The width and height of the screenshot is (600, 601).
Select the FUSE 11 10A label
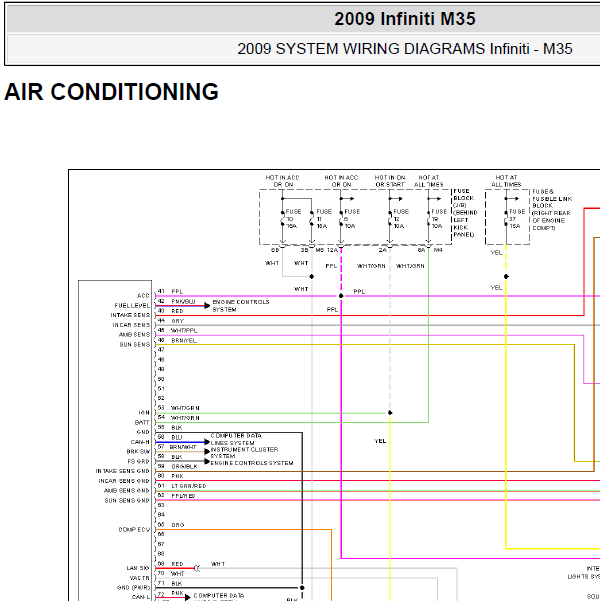pyautogui.click(x=324, y=219)
